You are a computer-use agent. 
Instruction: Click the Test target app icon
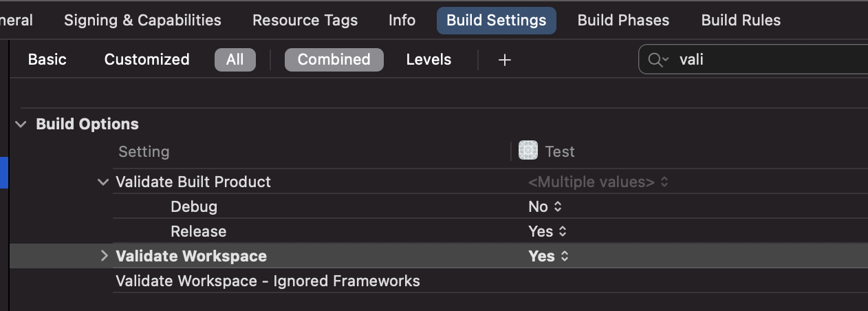[528, 151]
